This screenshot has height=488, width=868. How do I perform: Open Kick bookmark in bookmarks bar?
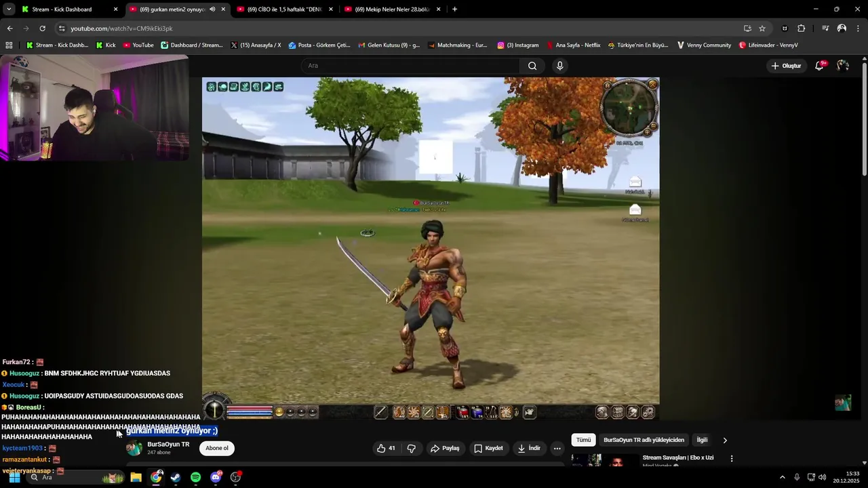[x=106, y=45]
